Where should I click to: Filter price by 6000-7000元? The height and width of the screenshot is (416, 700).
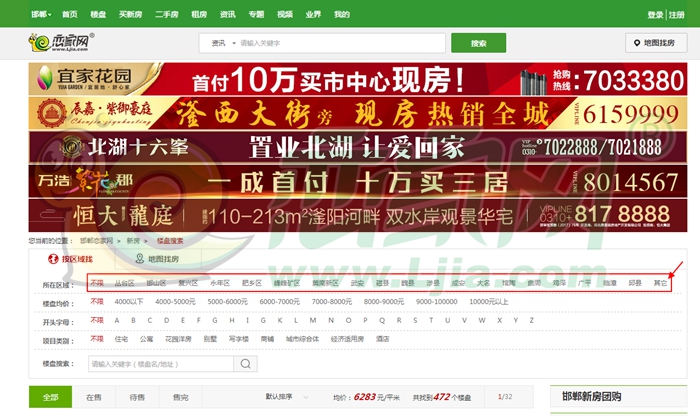click(279, 302)
